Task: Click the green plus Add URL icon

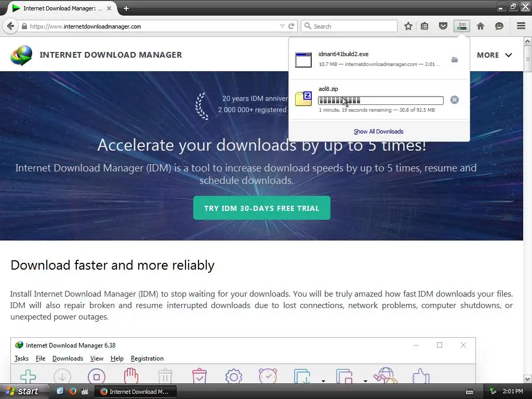Action: pos(28,377)
